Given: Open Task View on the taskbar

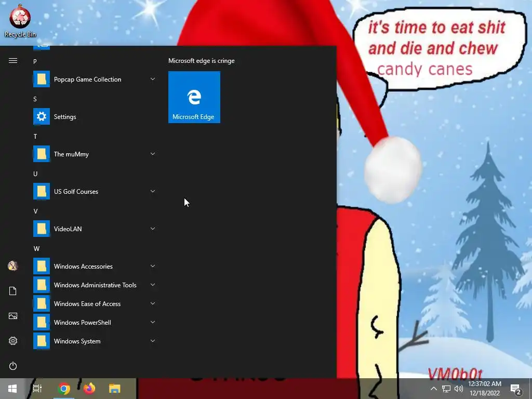Looking at the screenshot, I should [x=37, y=389].
